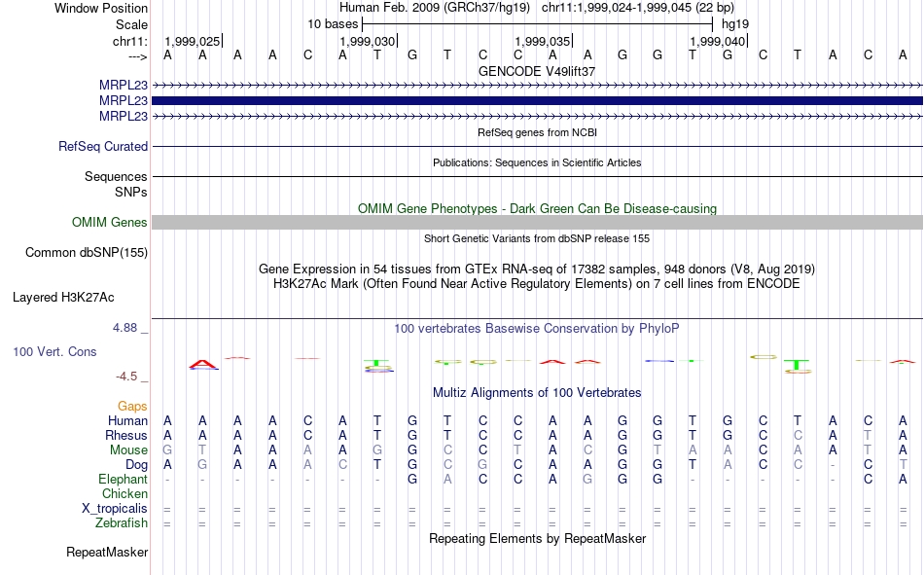Open 100 vertebrates PhyloP conservation title
The width and height of the screenshot is (924, 575).
click(537, 329)
